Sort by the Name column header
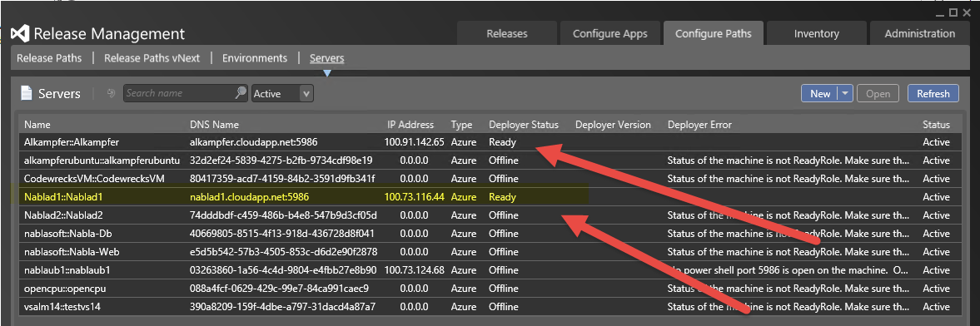980x326 pixels. [37, 125]
